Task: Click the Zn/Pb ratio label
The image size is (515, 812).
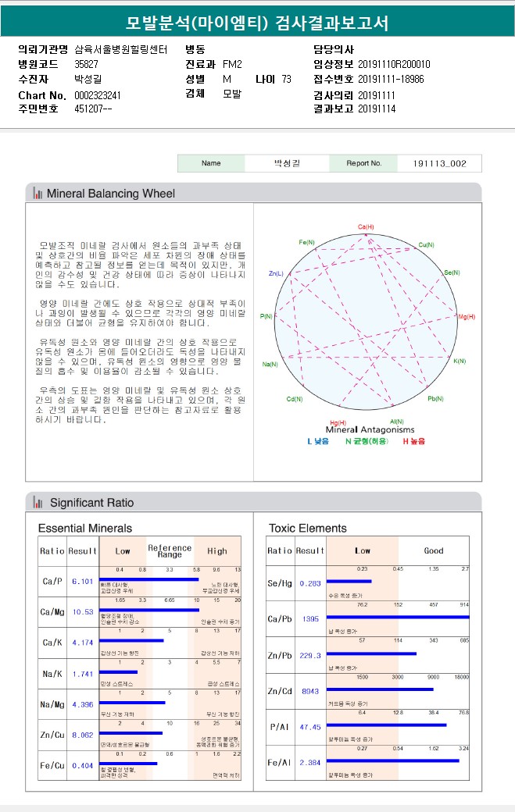Action: pos(280,655)
